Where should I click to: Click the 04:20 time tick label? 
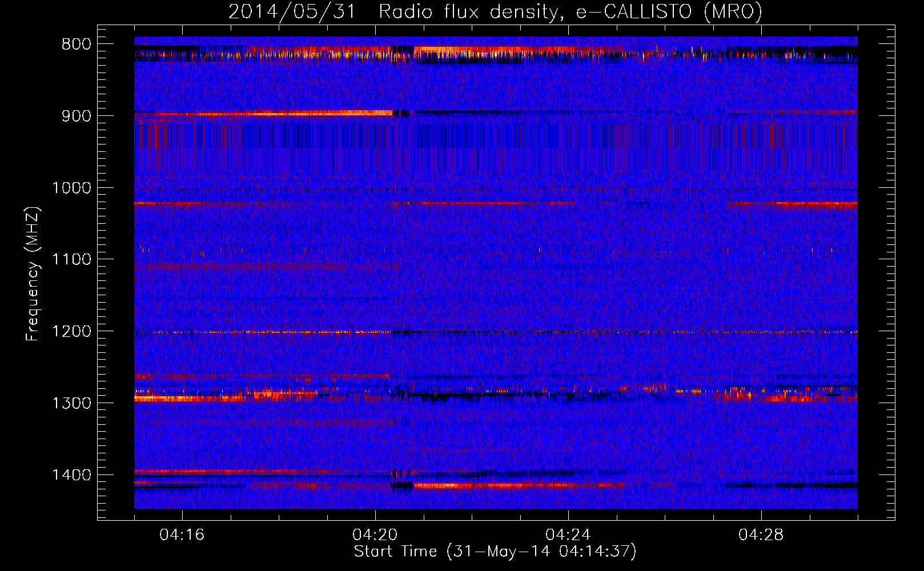tap(375, 535)
